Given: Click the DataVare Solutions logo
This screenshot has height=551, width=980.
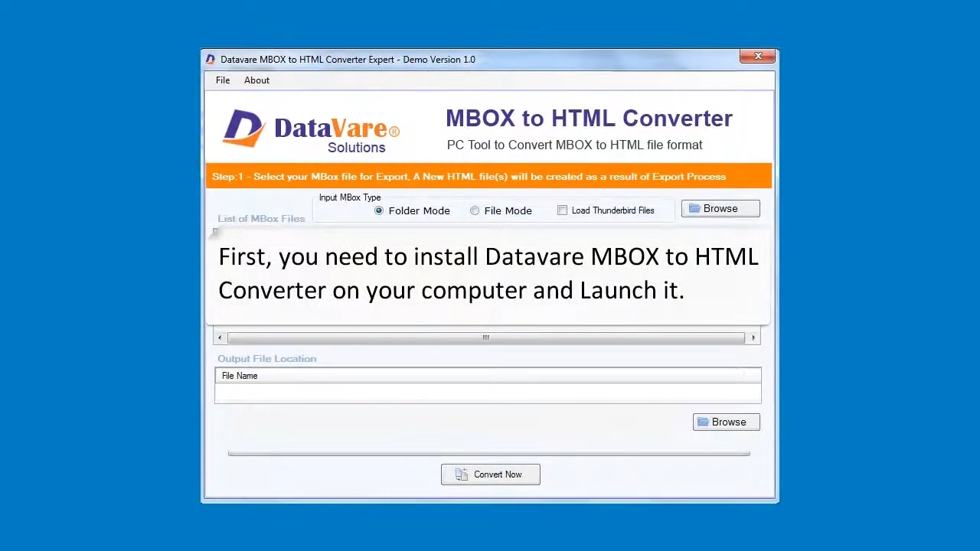Looking at the screenshot, I should point(311,130).
